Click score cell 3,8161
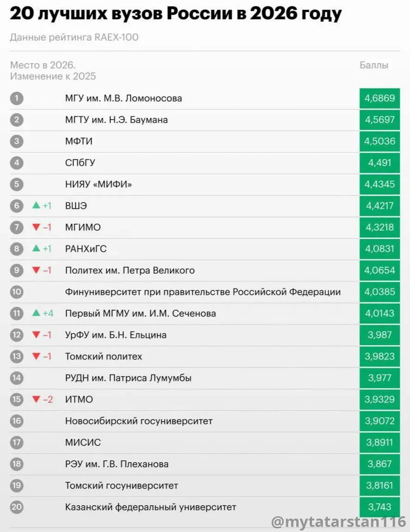This screenshot has height=532, width=410. [380, 485]
